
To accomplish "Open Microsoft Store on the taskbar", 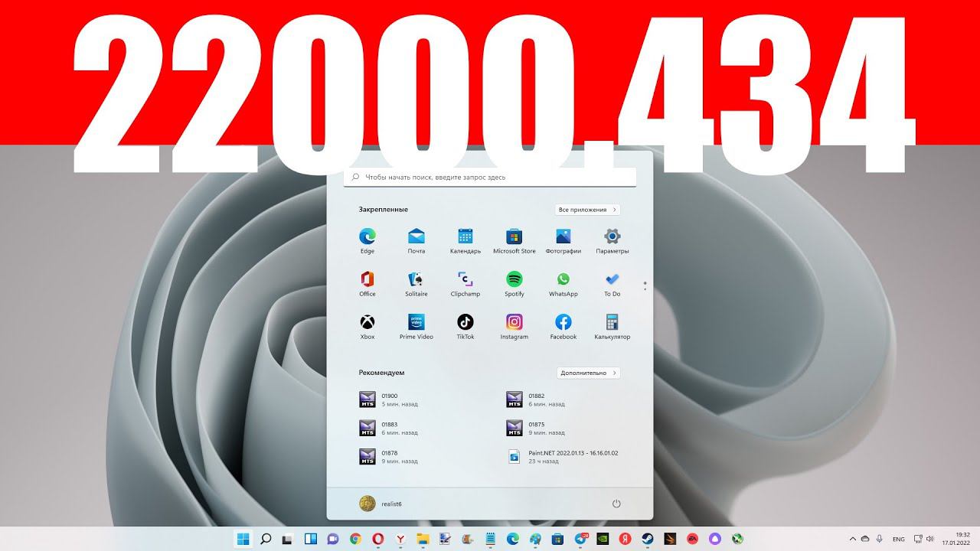I will pyautogui.click(x=557, y=539).
